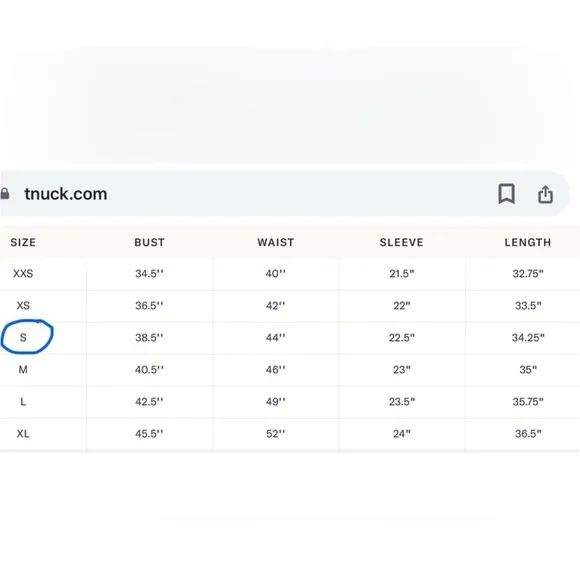Click the XS size row label

[23, 306]
